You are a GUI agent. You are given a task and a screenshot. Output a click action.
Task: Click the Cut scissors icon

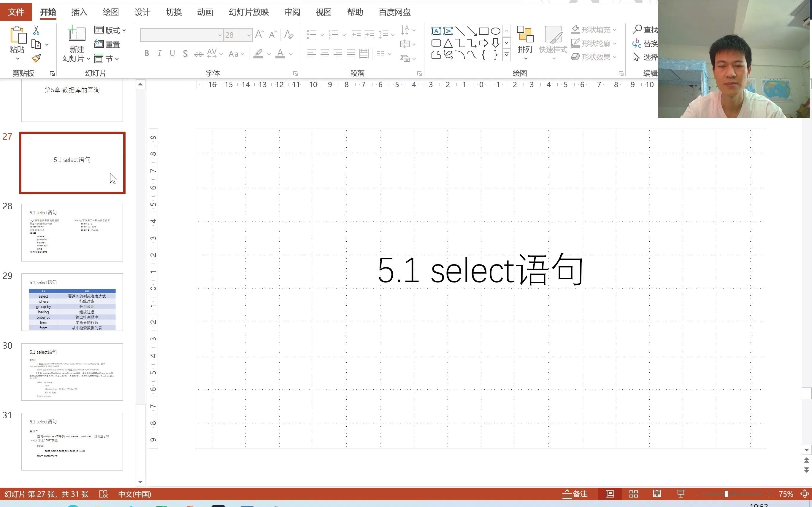click(x=36, y=31)
